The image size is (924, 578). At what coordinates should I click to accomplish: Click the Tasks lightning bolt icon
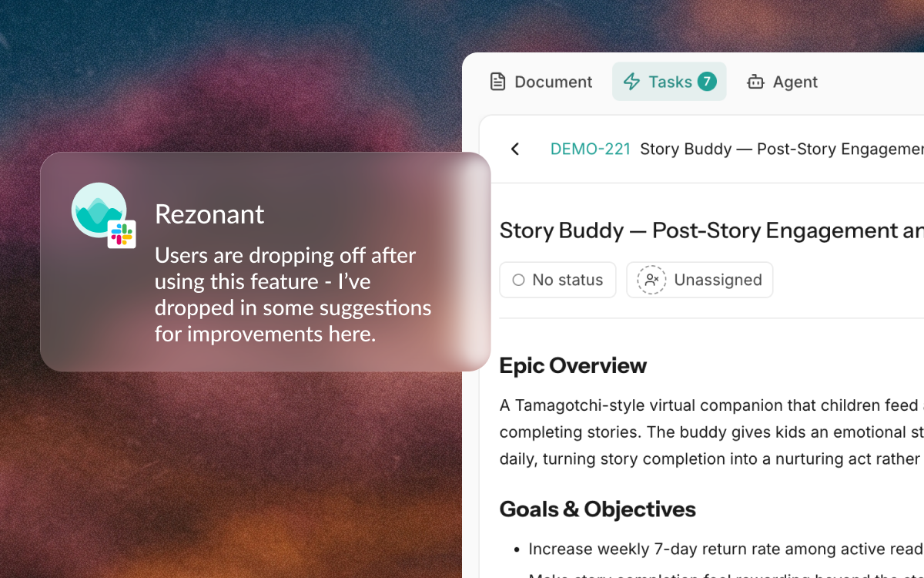631,82
